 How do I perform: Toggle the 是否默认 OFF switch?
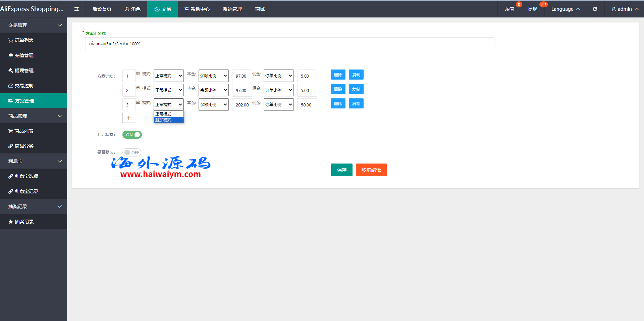pos(132,152)
